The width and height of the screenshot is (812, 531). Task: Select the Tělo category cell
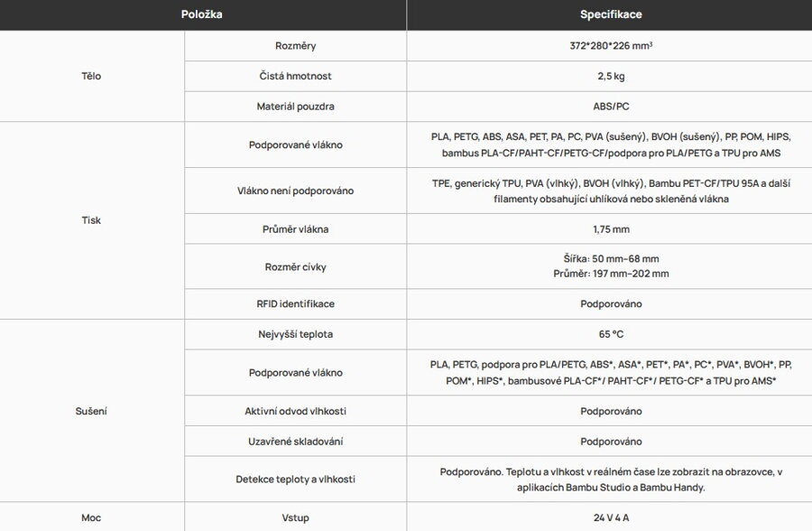point(91,76)
